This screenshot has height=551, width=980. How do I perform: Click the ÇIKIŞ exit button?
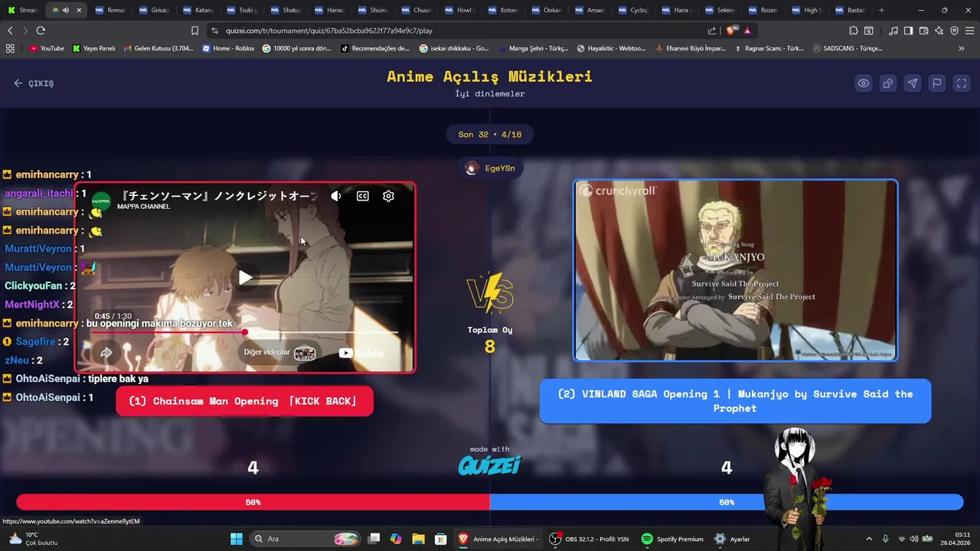pos(34,83)
